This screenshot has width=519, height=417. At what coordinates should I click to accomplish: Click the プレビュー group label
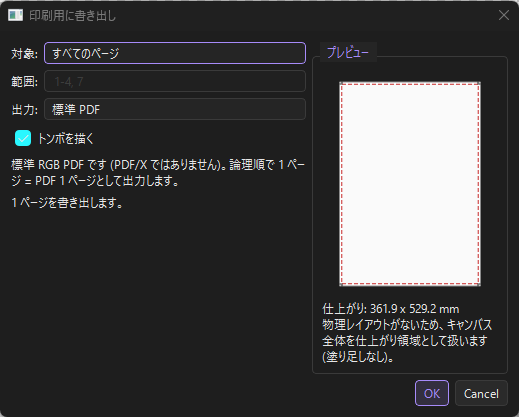[x=348, y=52]
